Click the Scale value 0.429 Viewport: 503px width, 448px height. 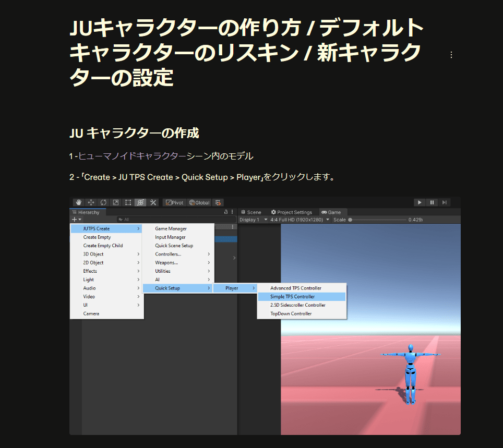[x=415, y=220]
